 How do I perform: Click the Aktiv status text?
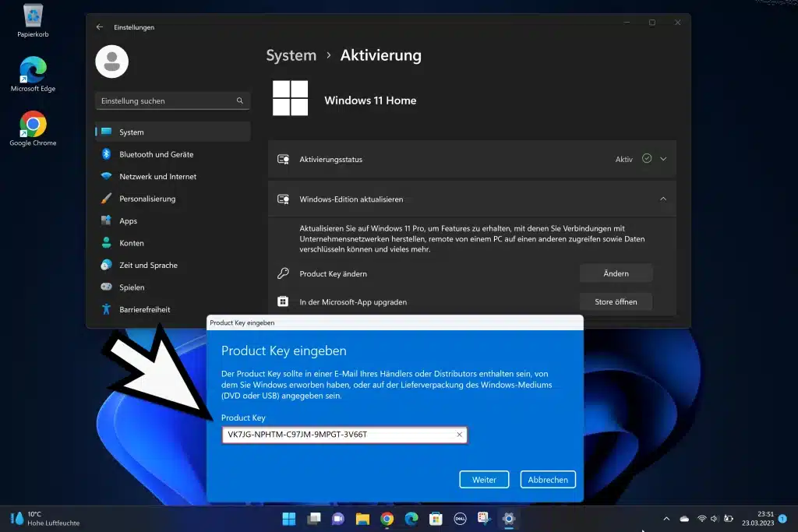pyautogui.click(x=624, y=159)
